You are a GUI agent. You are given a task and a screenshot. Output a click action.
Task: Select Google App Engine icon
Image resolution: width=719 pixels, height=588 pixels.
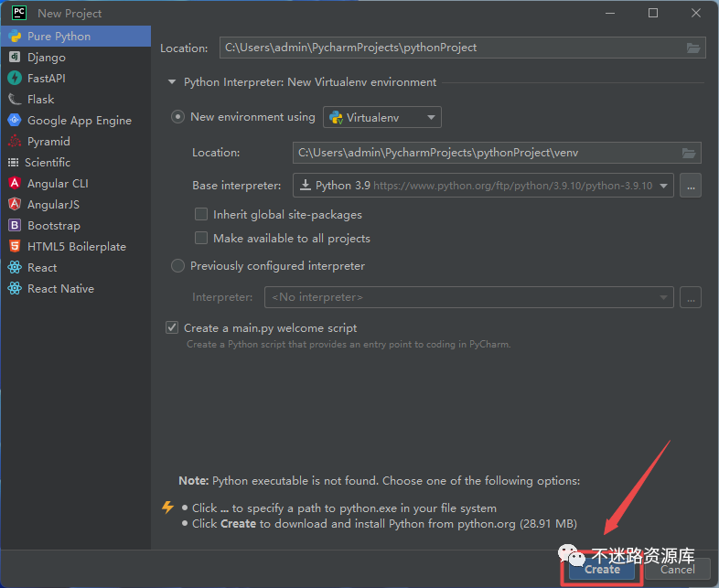14,121
